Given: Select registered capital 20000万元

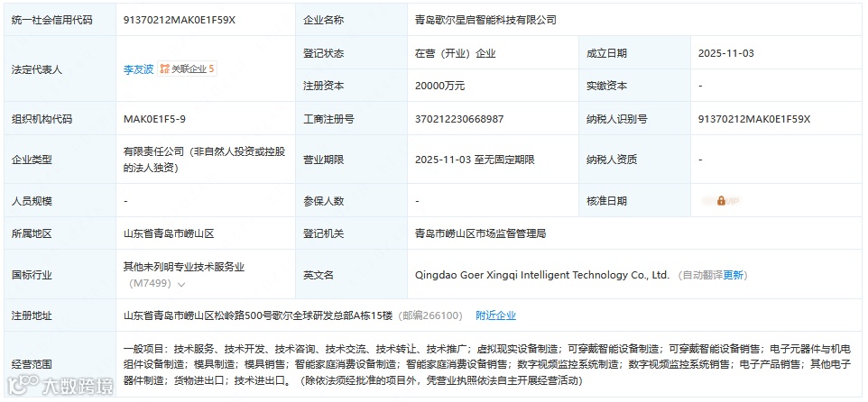Looking at the screenshot, I should [440, 86].
